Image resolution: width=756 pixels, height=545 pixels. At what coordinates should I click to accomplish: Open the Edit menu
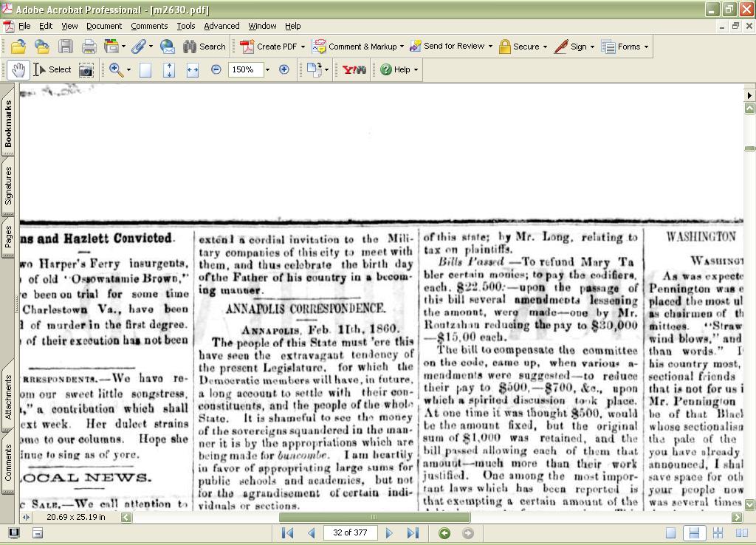46,26
